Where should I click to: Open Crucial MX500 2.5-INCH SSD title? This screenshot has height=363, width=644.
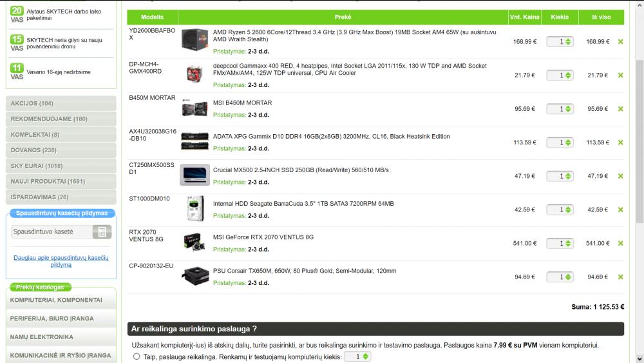click(x=301, y=170)
